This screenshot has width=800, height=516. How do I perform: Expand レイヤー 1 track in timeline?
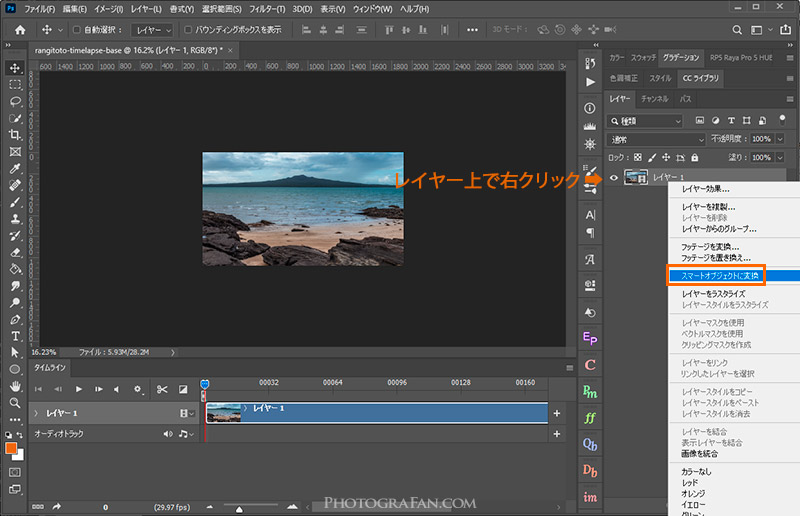(x=36, y=413)
